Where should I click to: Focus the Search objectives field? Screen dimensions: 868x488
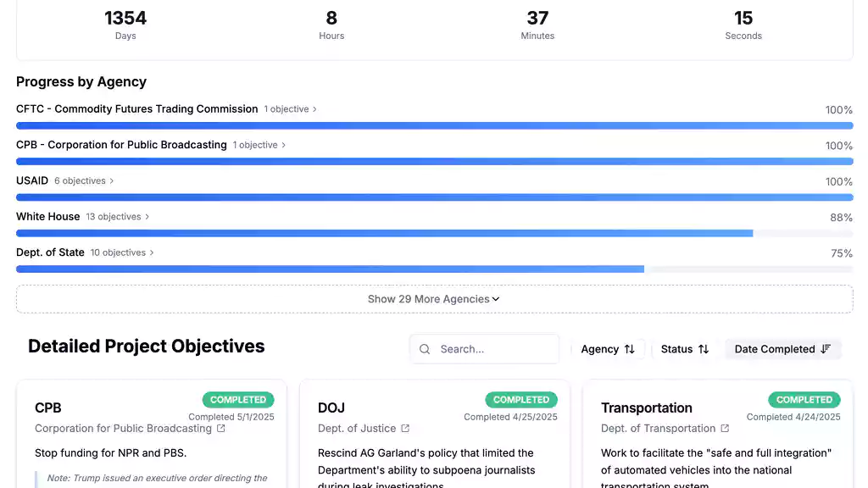[484, 349]
